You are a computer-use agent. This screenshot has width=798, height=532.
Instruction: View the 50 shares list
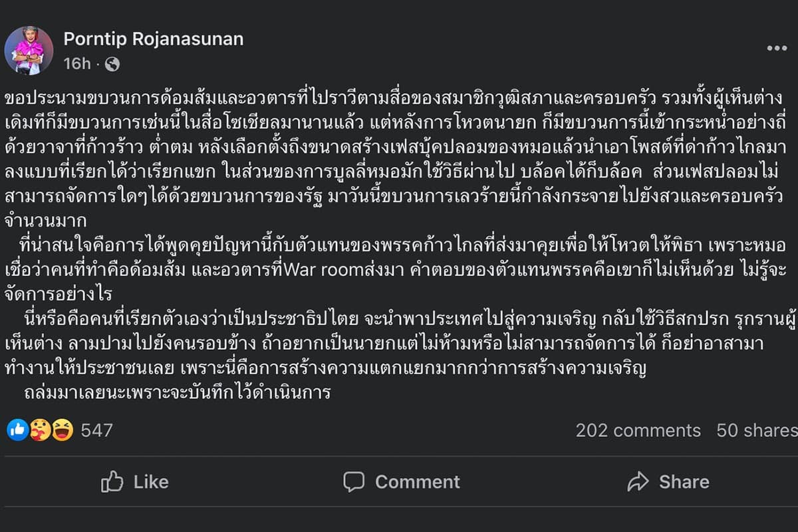tap(757, 430)
